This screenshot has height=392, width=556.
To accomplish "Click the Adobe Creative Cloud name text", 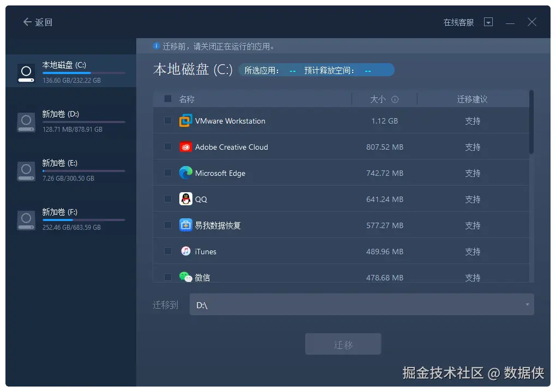I will (232, 147).
